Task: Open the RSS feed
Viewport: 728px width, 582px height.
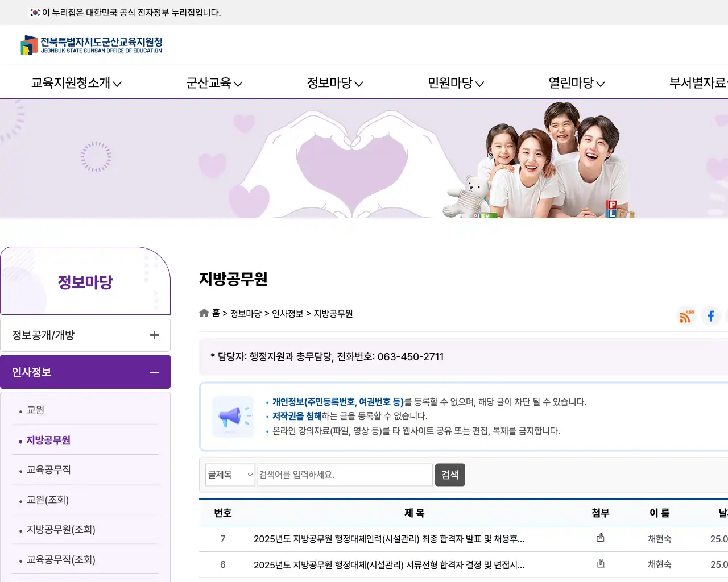Action: 685,317
